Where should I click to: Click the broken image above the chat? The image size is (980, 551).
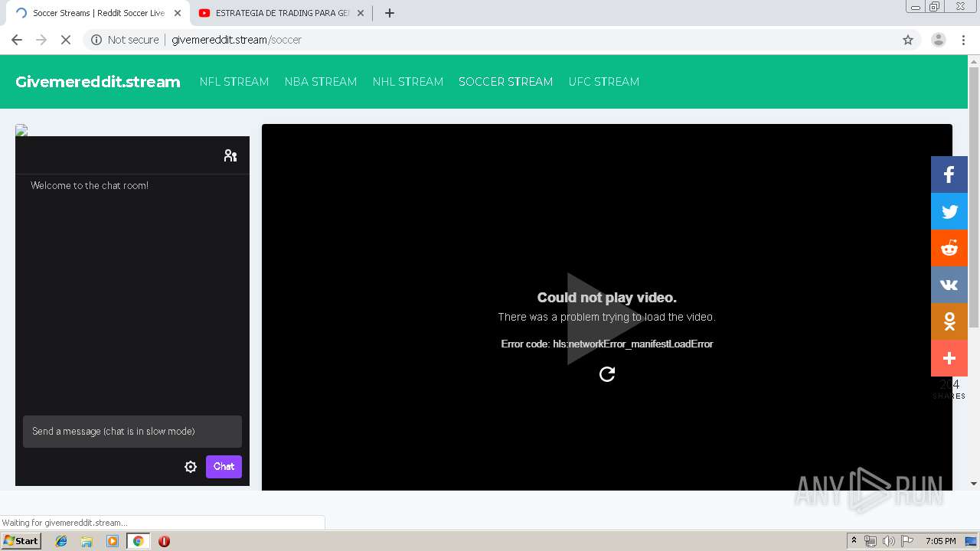(21, 130)
